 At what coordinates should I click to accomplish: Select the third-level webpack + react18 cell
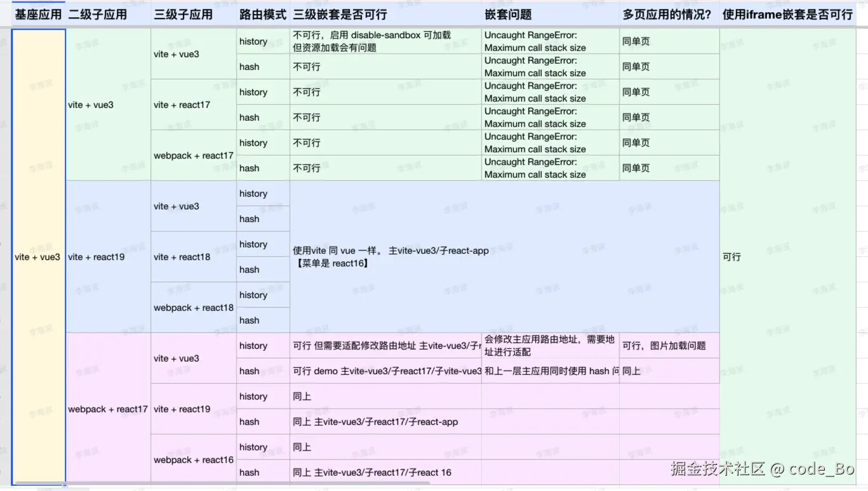[x=194, y=308]
